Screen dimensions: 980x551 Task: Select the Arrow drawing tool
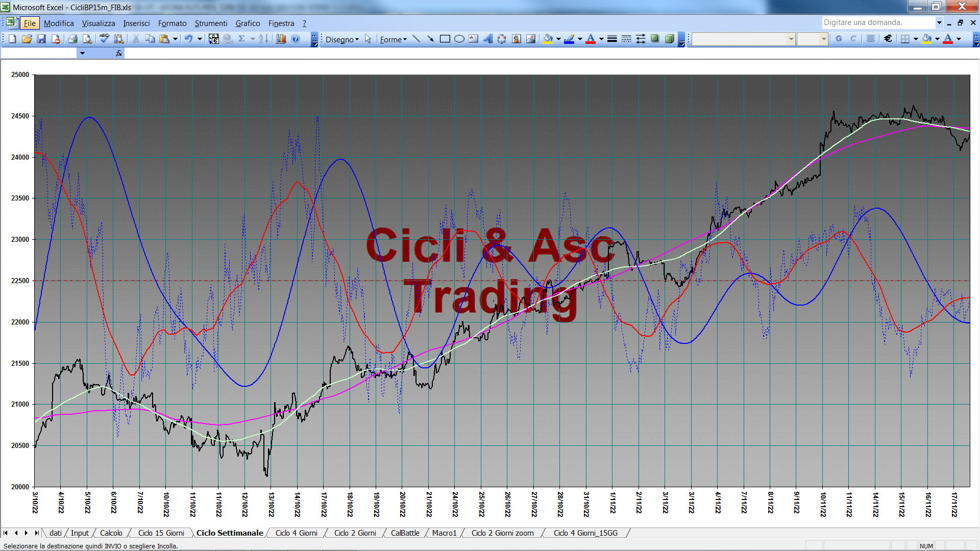(430, 39)
